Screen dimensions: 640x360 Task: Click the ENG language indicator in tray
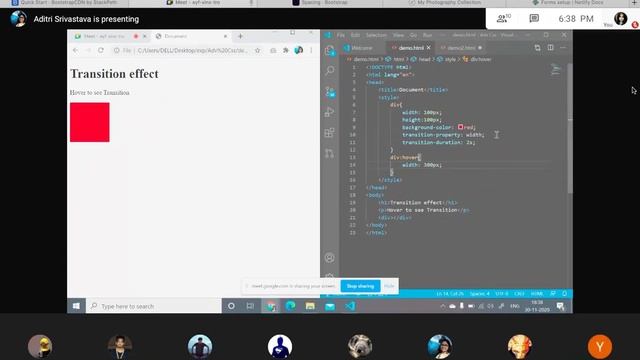tap(515, 306)
